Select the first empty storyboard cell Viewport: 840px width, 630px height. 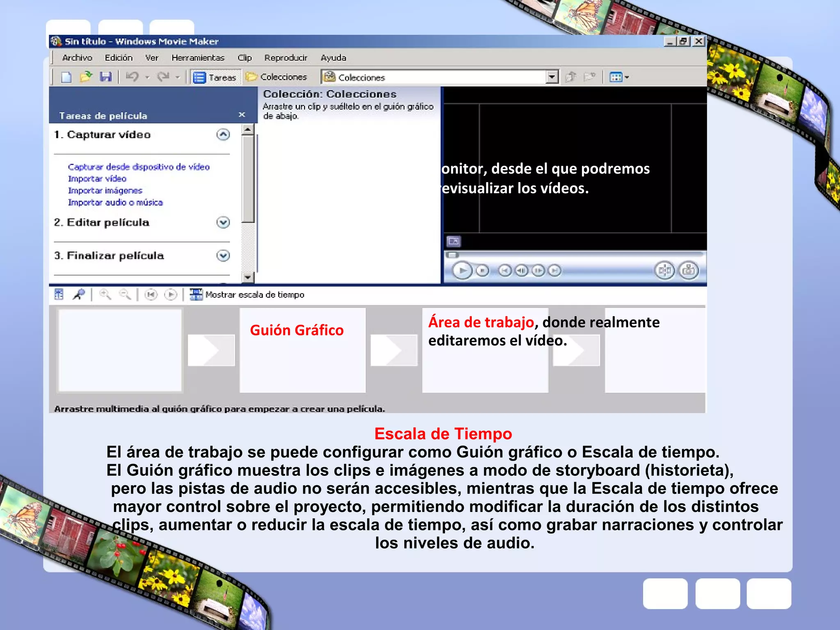pos(120,350)
